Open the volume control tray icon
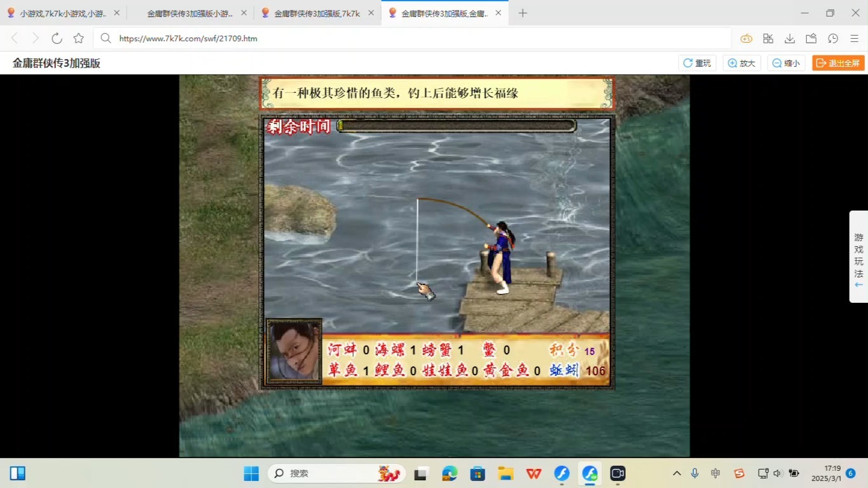The image size is (868, 488). click(x=777, y=473)
